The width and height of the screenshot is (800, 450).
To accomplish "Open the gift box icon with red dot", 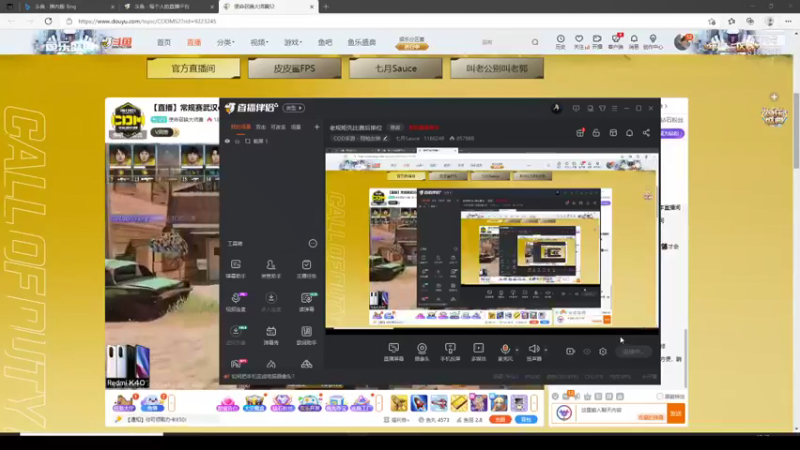I will tap(580, 133).
